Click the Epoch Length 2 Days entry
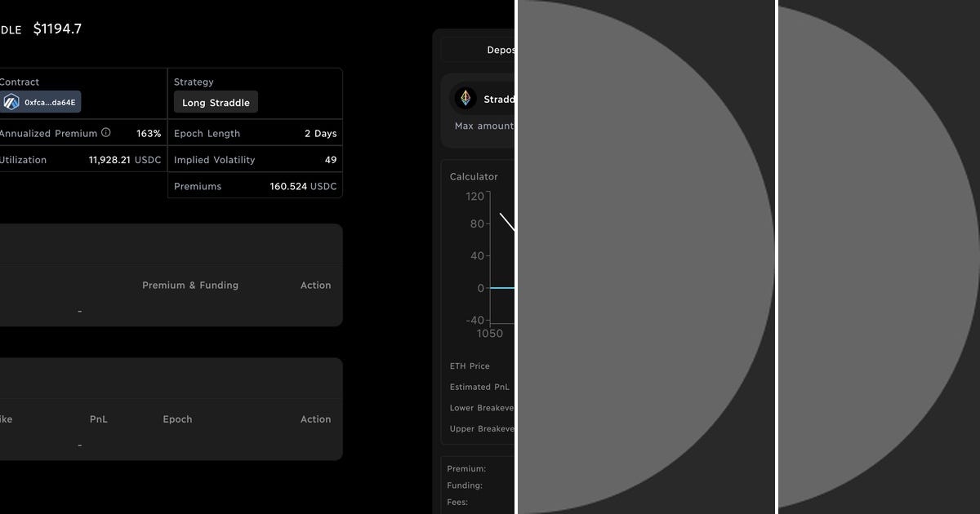The height and width of the screenshot is (514, 980). (x=318, y=133)
